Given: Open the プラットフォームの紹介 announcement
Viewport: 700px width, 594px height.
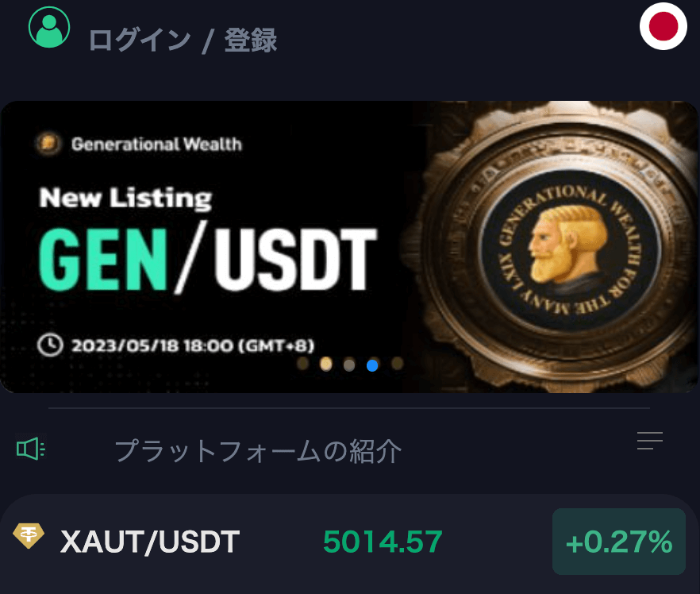Looking at the screenshot, I should coord(258,451).
